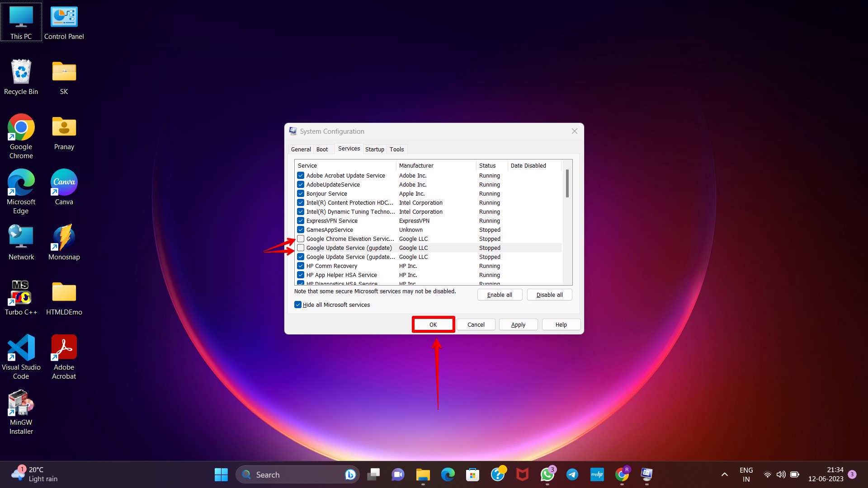Screen dimensions: 868x488
Task: Uncheck Bonjour Service checkbox
Action: pyautogui.click(x=301, y=193)
